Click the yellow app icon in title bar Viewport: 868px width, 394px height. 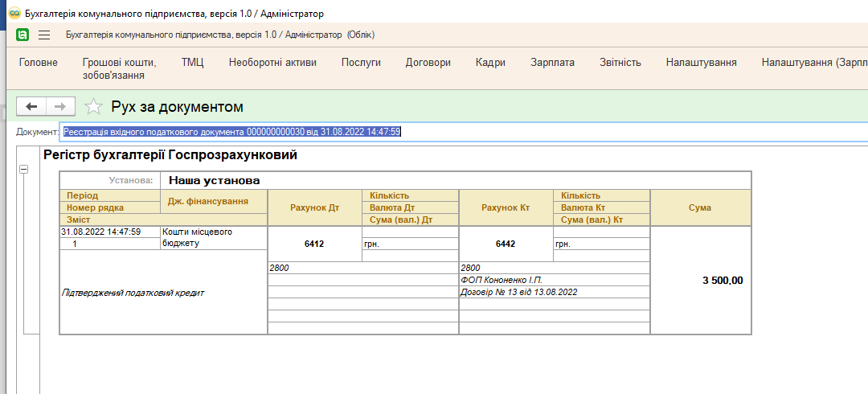pyautogui.click(x=13, y=14)
